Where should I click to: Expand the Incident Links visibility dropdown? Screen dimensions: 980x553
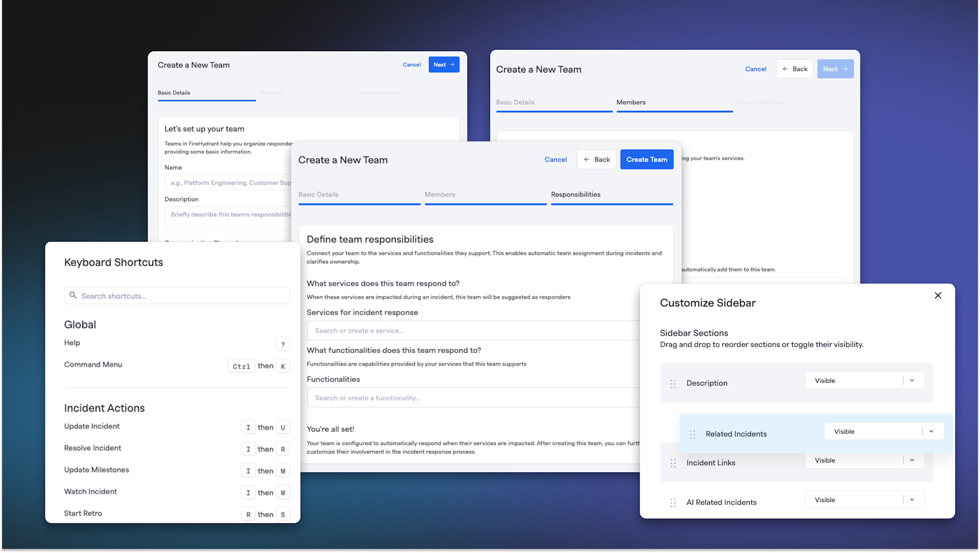[912, 461]
